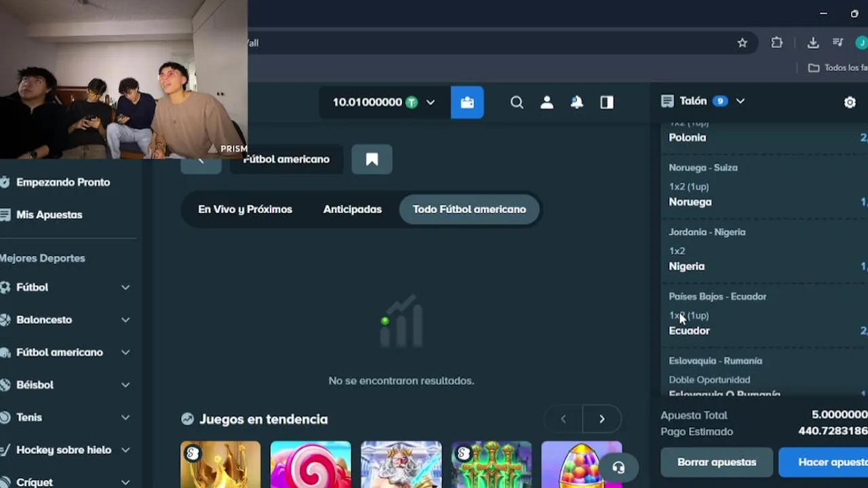Restore down the browser window

854,14
